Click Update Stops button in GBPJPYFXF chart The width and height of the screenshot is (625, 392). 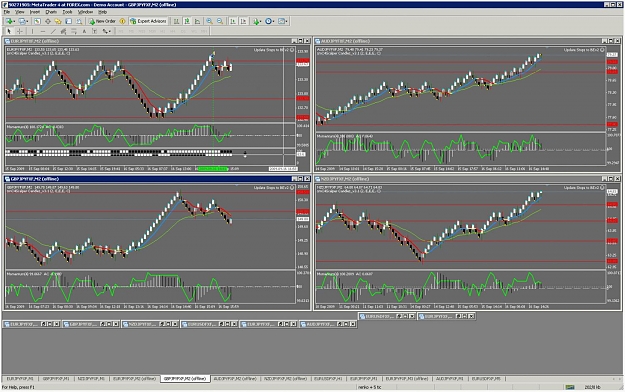(x=274, y=187)
